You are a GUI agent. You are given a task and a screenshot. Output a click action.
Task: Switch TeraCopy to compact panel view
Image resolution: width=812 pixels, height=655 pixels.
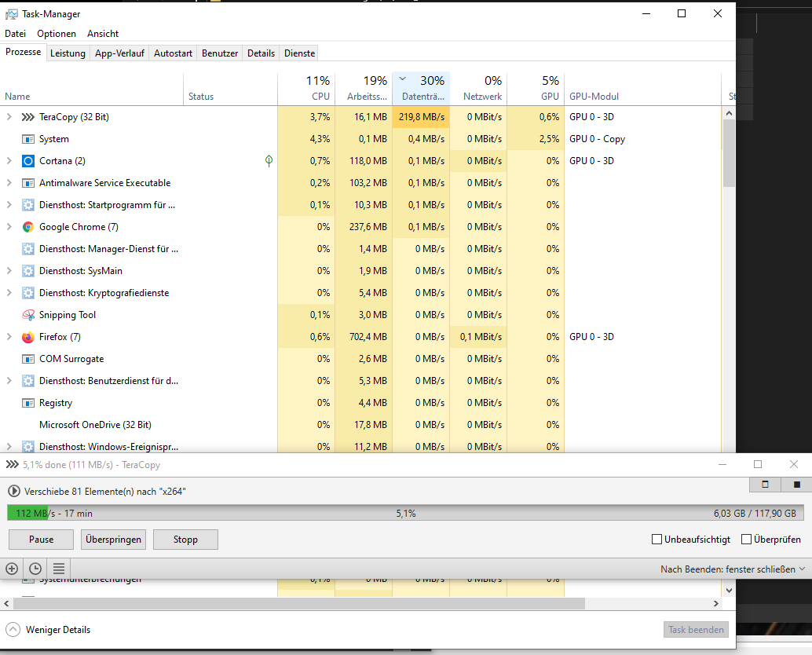coord(765,485)
